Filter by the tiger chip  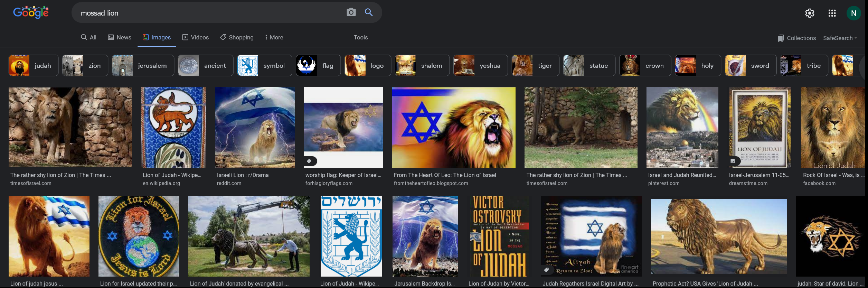(x=536, y=65)
